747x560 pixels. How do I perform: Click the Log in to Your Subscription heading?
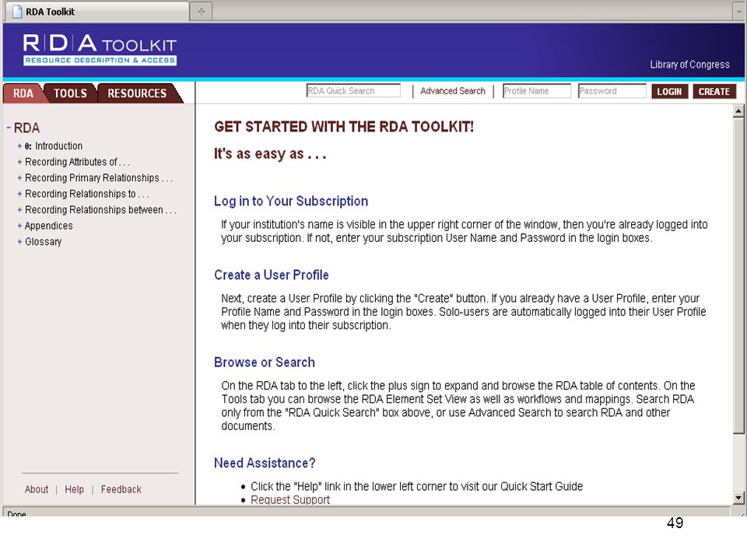pos(291,201)
